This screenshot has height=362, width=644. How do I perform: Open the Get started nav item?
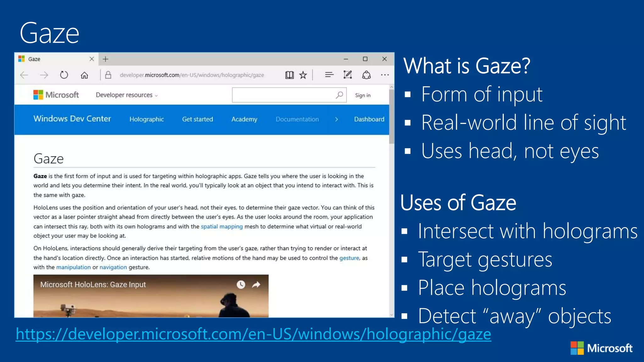click(x=197, y=119)
